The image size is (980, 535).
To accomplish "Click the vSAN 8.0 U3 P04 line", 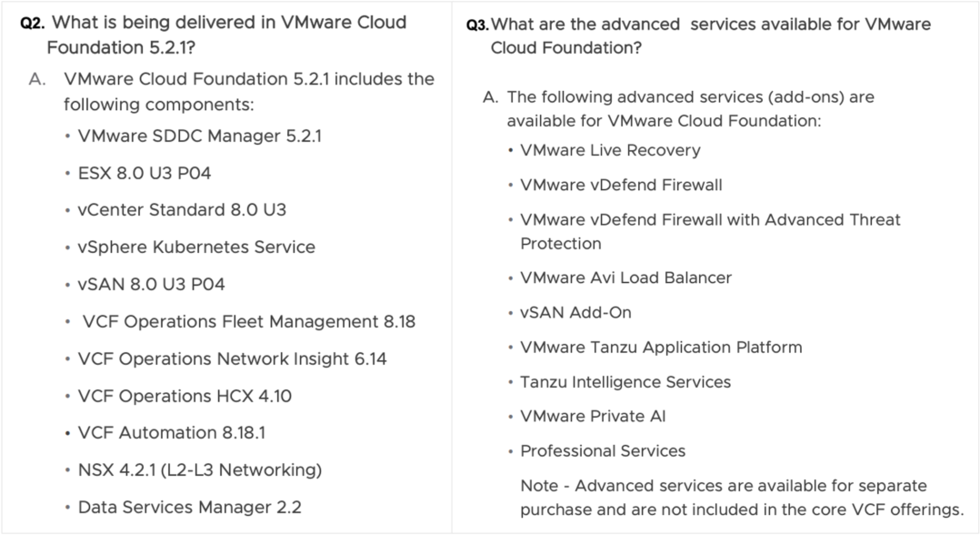I will tap(151, 285).
